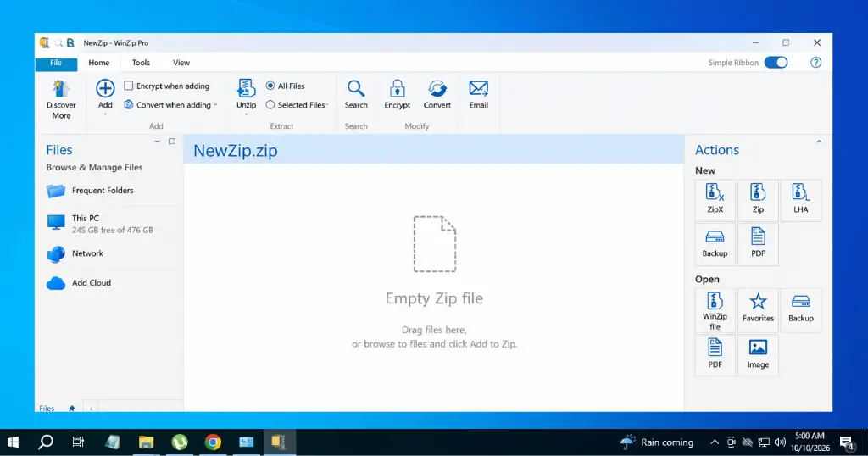The image size is (868, 456).
Task: Click the Add files plus icon
Action: click(105, 88)
